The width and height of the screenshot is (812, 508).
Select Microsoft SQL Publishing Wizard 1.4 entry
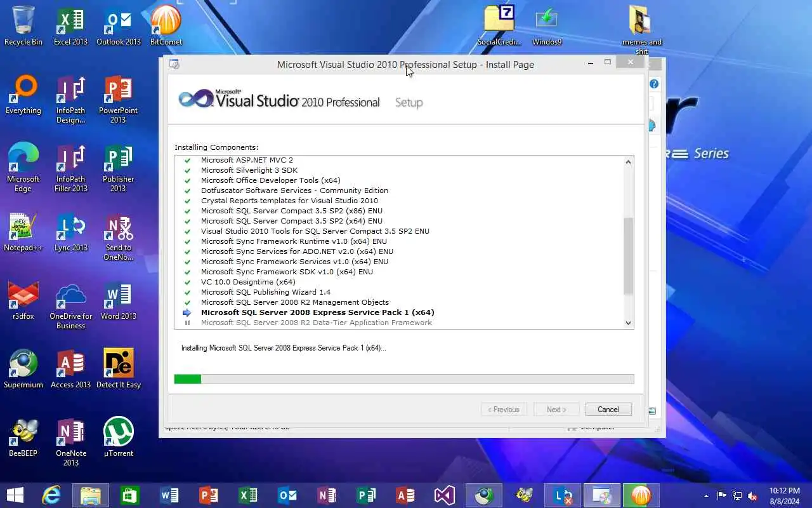coord(266,292)
